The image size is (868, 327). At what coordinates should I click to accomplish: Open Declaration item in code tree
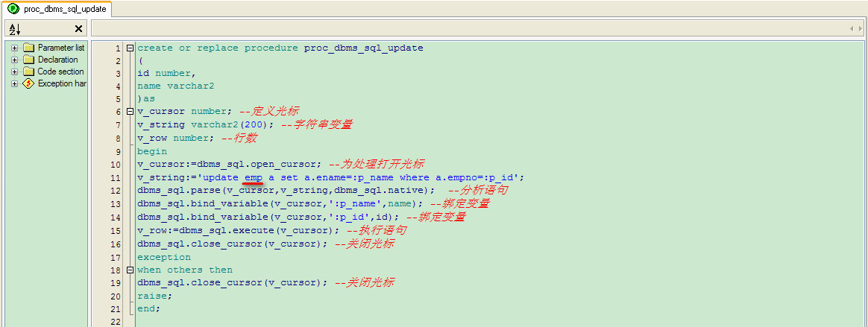[57, 60]
